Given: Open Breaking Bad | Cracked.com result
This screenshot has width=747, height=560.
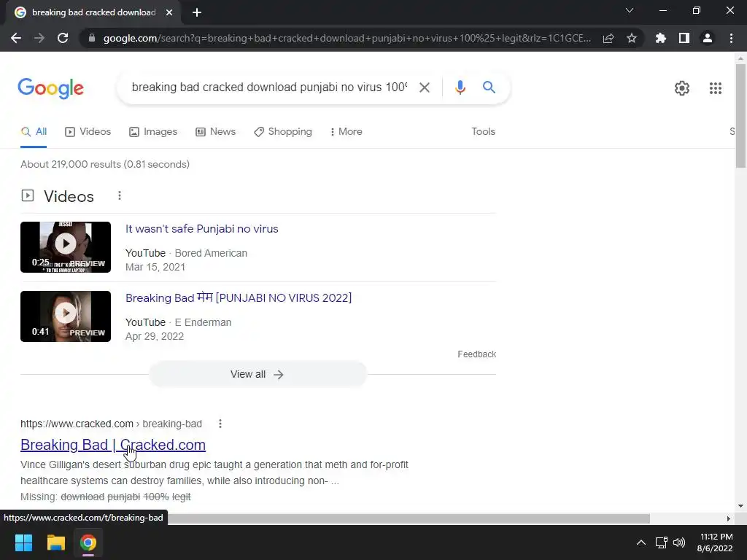Looking at the screenshot, I should [x=113, y=445].
